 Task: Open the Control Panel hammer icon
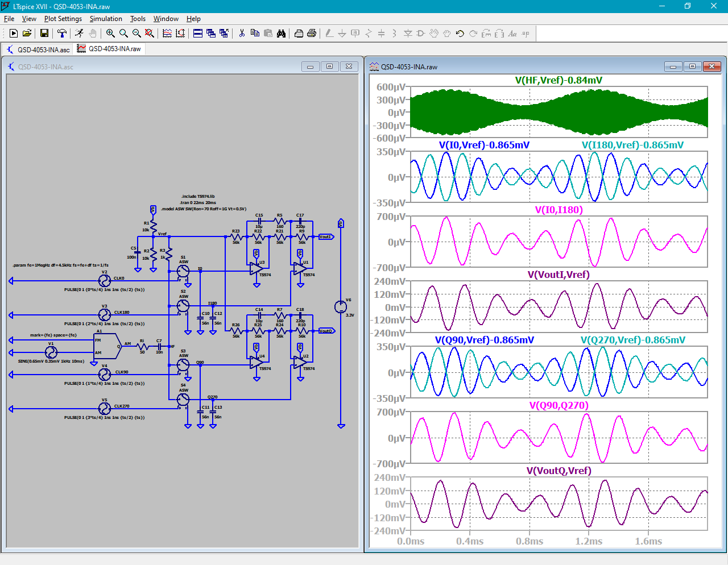pos(62,34)
